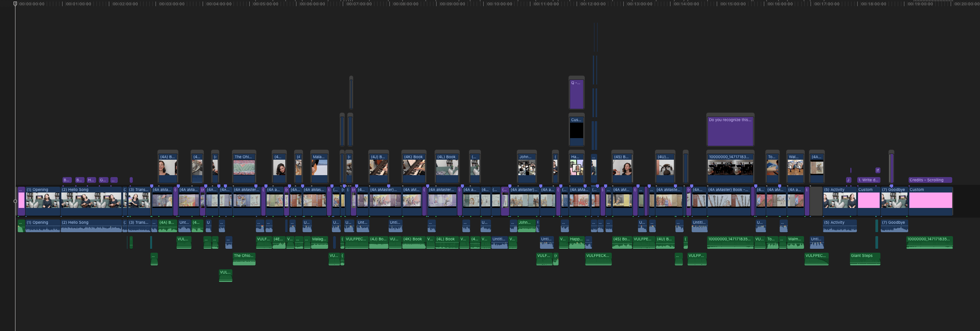
Task: Select The Ohio... green audio clip
Action: pos(244,259)
